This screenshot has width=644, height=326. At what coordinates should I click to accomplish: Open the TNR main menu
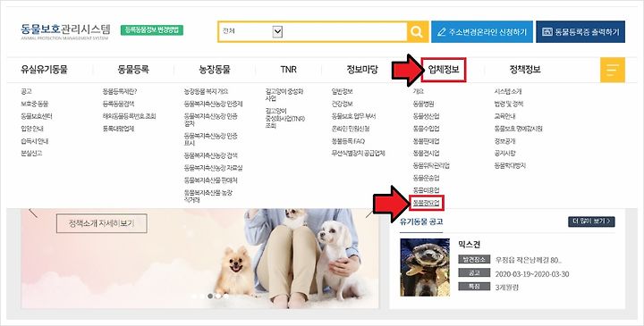coord(288,70)
